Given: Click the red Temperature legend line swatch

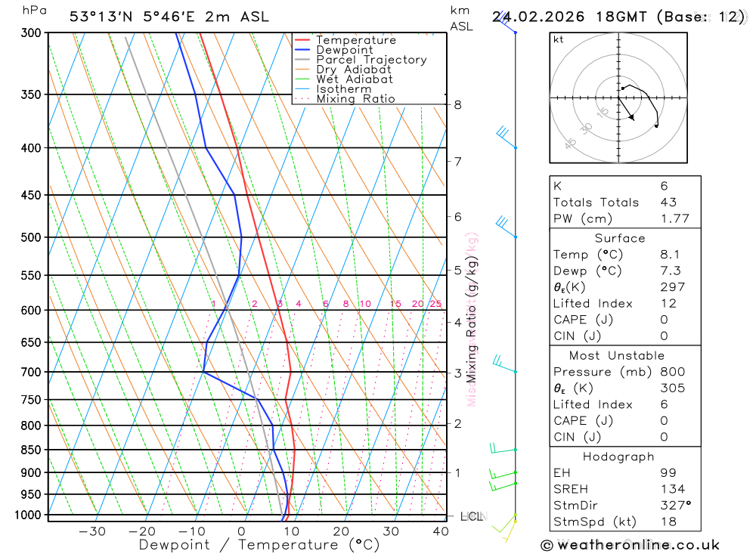Looking at the screenshot, I should (x=302, y=40).
